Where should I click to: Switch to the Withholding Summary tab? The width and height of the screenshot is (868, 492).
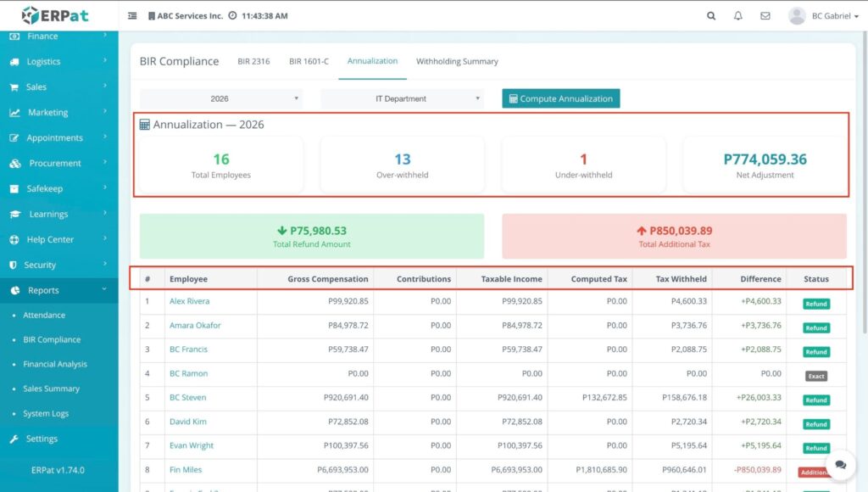click(x=457, y=61)
